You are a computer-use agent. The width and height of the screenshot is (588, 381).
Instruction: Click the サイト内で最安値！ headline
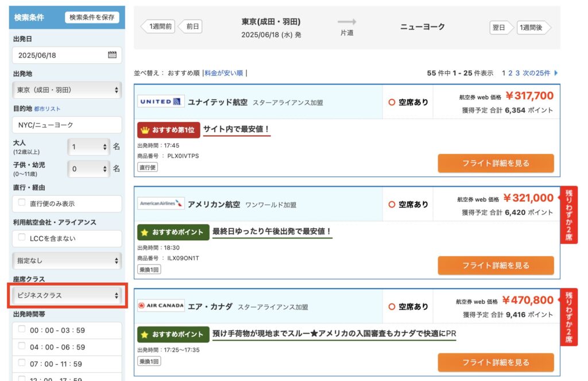coord(237,129)
